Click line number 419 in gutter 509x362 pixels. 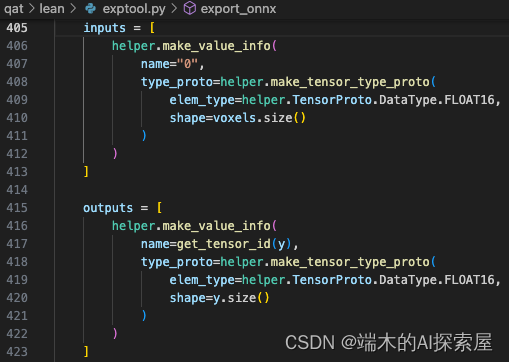17,280
